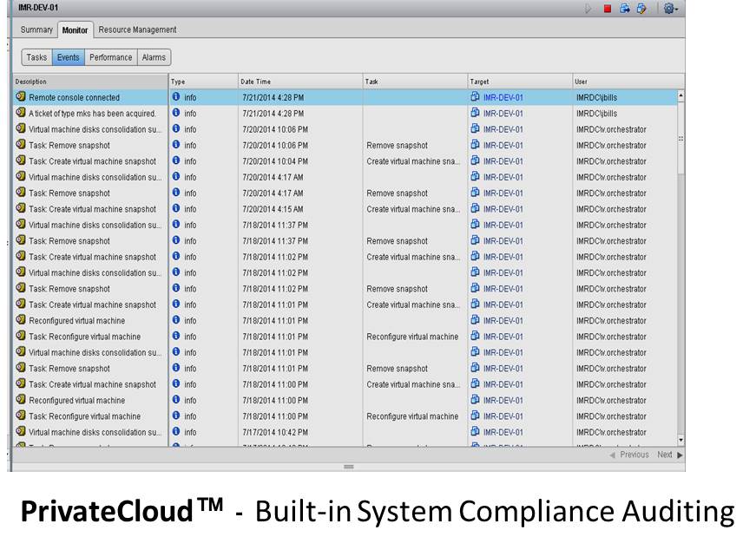
Task: Sort by the User column header
Action: 628,82
